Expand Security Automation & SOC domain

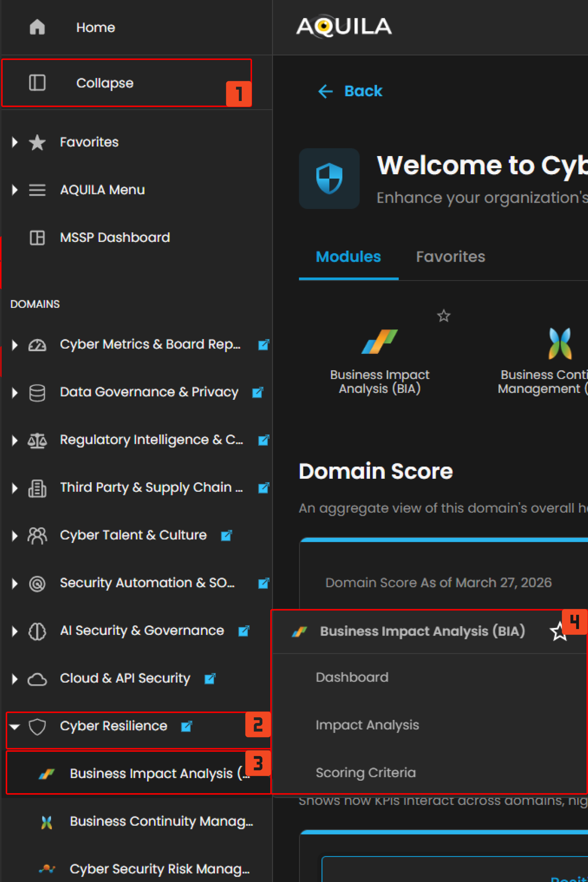(x=15, y=584)
